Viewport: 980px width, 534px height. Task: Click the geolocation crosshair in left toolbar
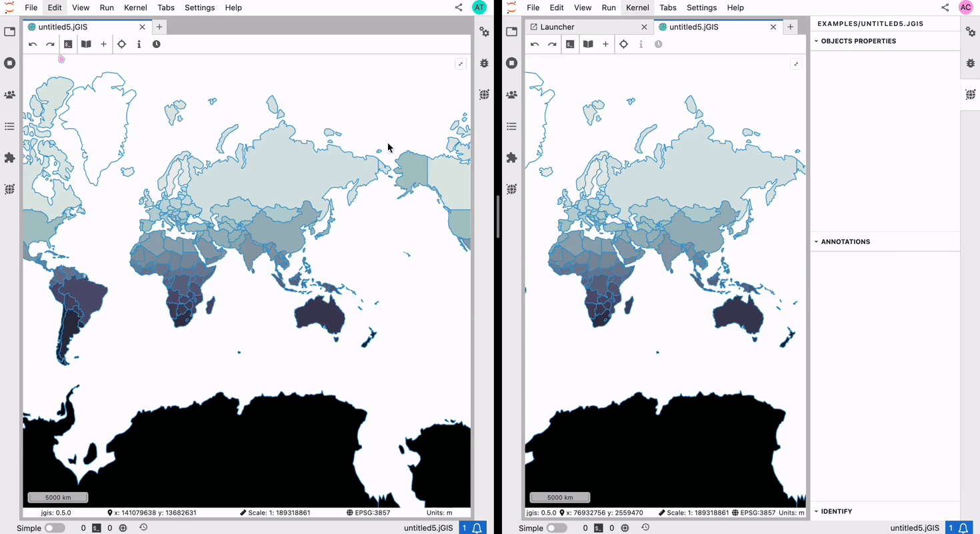(121, 44)
